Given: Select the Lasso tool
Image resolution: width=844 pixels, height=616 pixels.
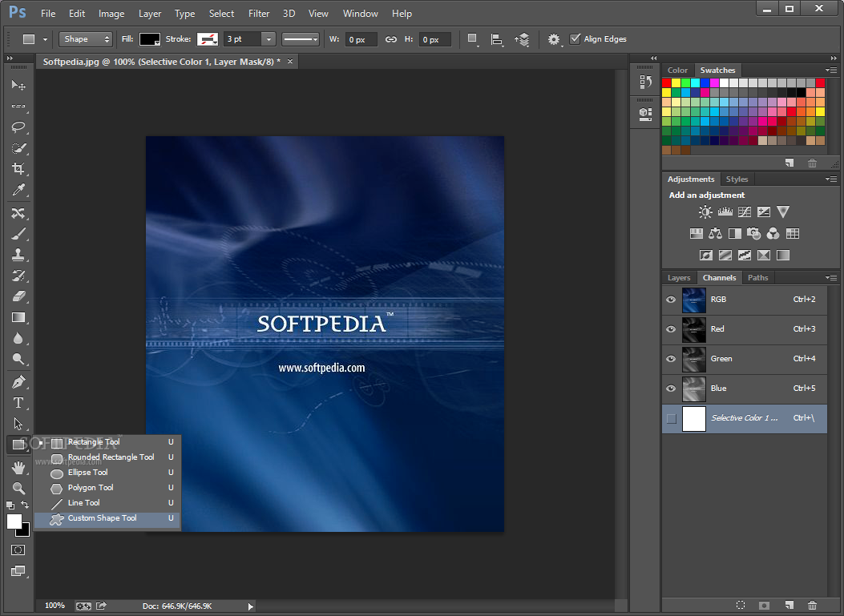Looking at the screenshot, I should (x=18, y=127).
